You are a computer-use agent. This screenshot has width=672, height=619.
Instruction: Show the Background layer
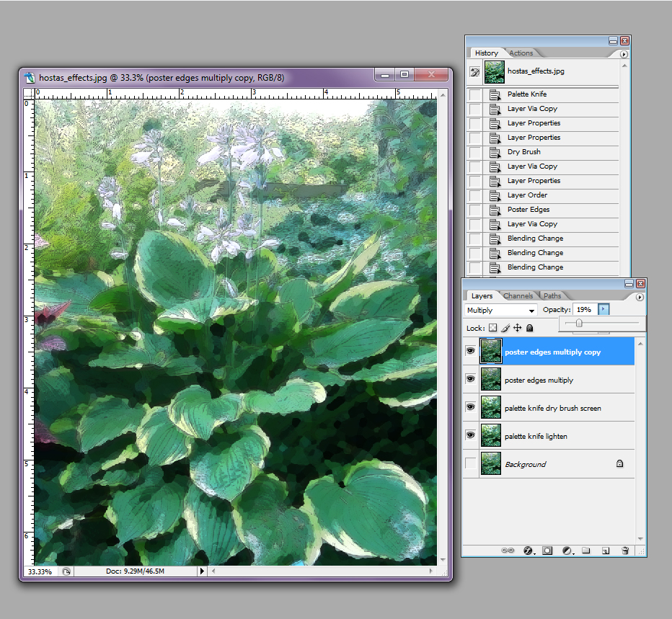470,463
